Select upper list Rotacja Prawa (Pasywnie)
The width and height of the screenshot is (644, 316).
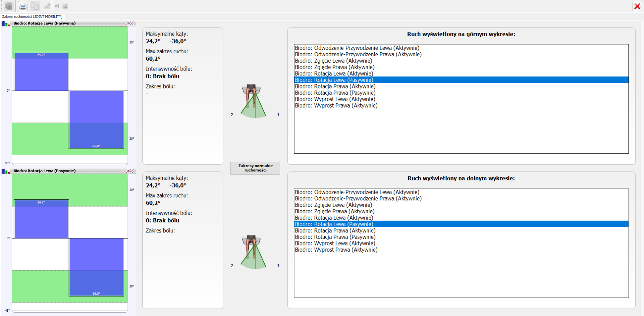click(461, 93)
